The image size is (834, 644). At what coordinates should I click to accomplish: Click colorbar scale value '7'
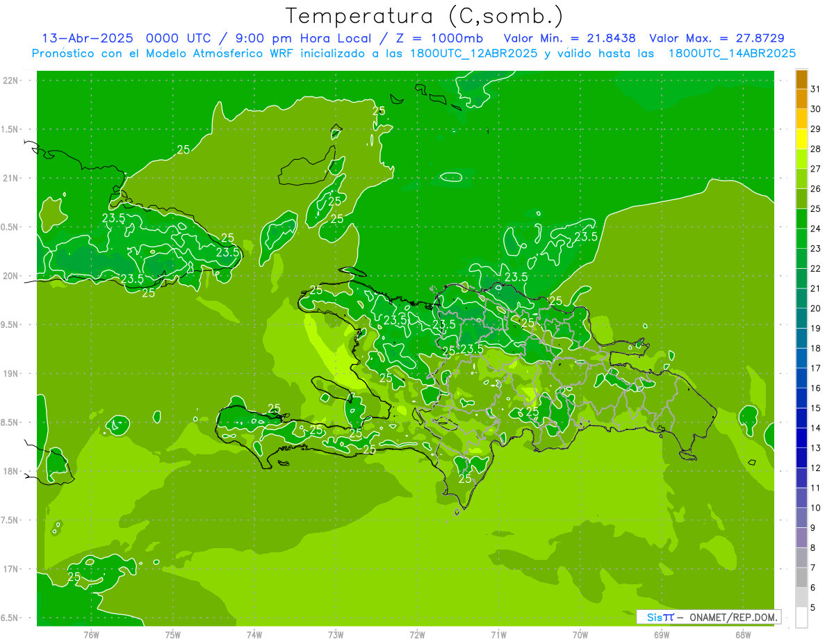[813, 568]
